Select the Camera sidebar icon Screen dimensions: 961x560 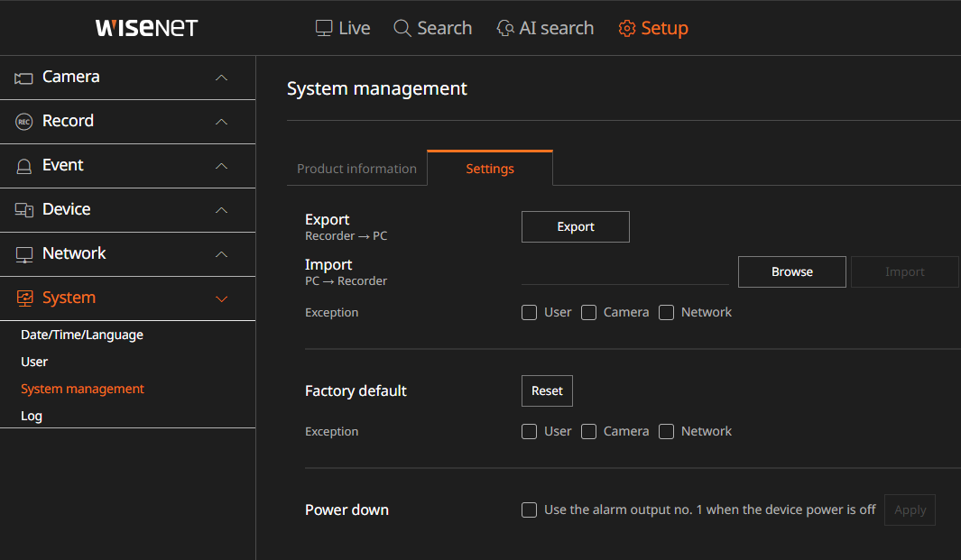click(23, 77)
